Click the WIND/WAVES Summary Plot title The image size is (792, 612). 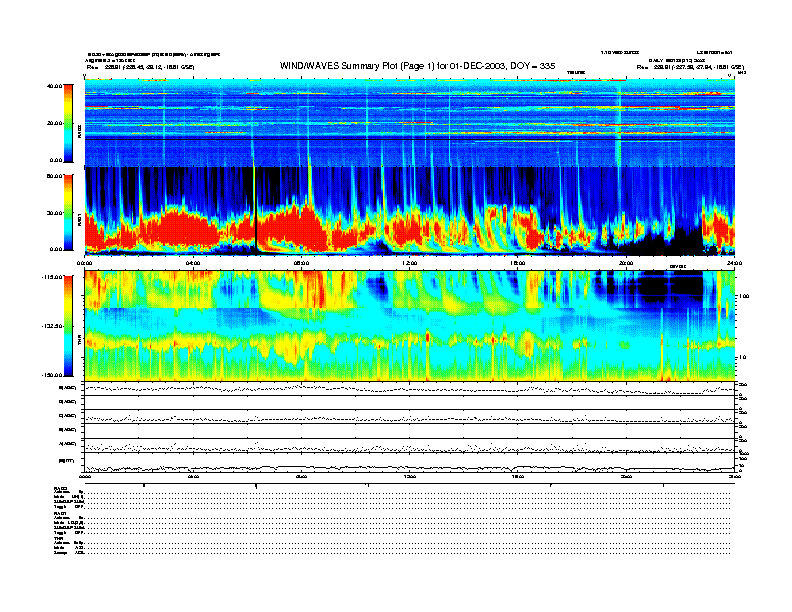[x=417, y=66]
